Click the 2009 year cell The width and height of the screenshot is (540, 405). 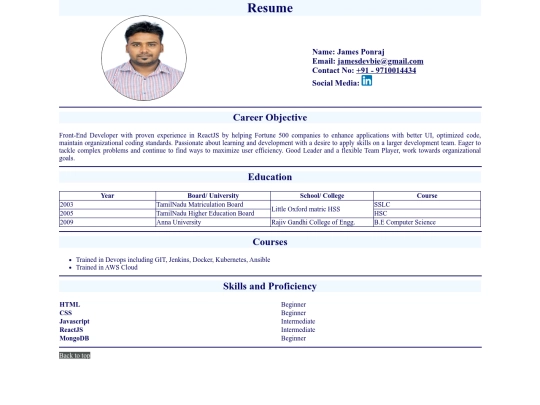107,222
